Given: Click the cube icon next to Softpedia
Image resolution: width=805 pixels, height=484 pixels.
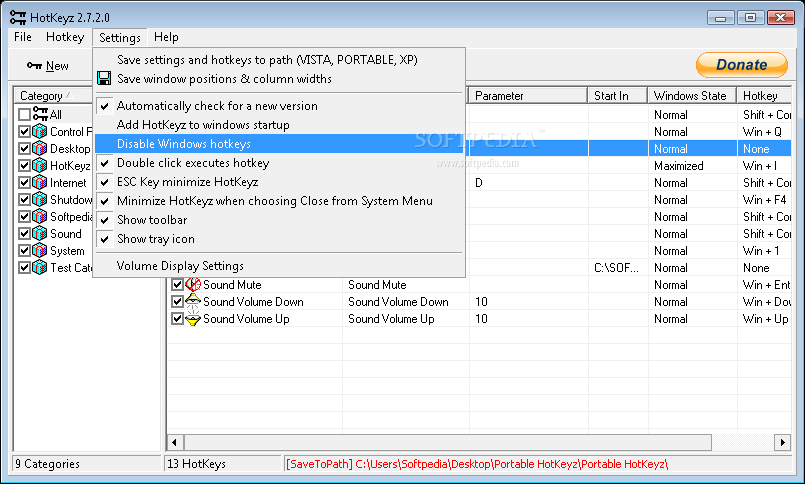Looking at the screenshot, I should point(40,216).
